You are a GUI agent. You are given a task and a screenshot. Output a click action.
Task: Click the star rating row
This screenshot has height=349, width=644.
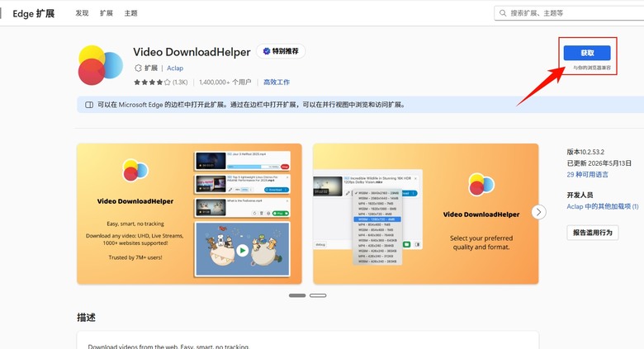coord(152,83)
